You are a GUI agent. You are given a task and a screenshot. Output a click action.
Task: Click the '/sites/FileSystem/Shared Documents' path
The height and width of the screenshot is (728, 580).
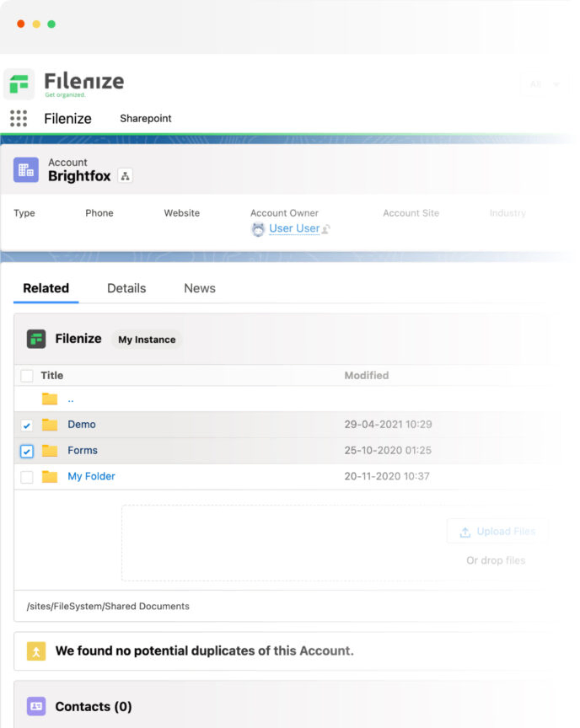coord(108,607)
